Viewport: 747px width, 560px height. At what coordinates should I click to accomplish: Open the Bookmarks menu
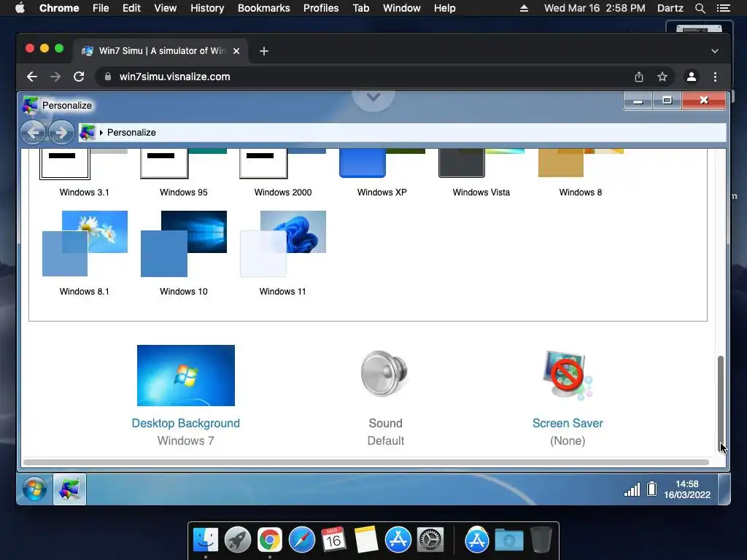264,8
